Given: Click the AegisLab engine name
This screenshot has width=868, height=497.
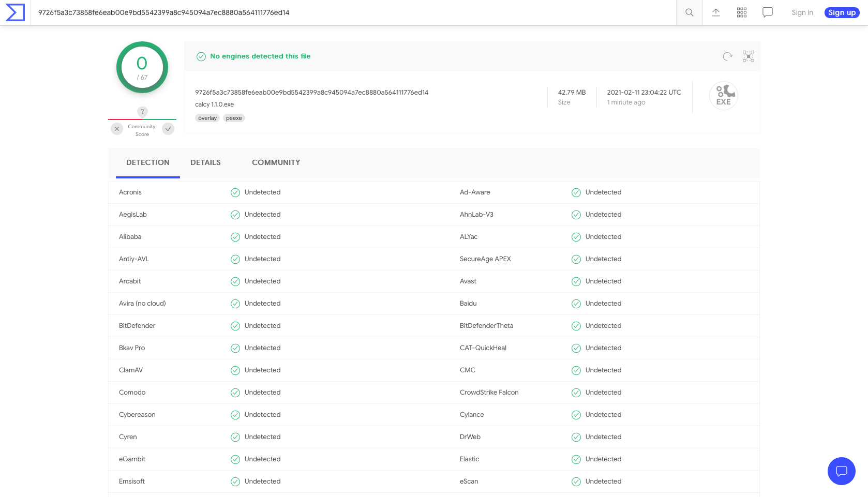Looking at the screenshot, I should pyautogui.click(x=133, y=215).
